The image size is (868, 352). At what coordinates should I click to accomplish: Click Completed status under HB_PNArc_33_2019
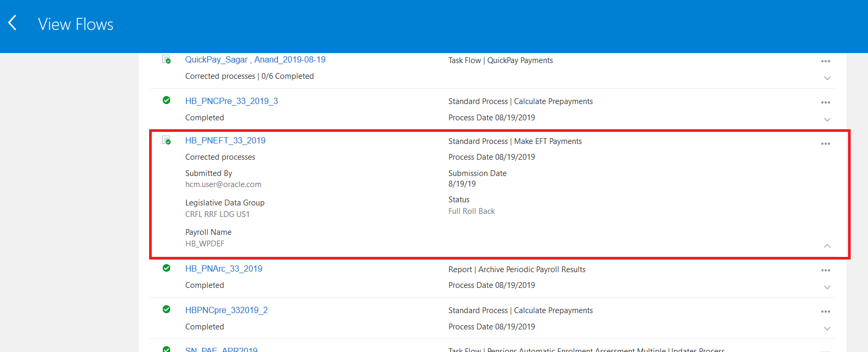tap(205, 285)
